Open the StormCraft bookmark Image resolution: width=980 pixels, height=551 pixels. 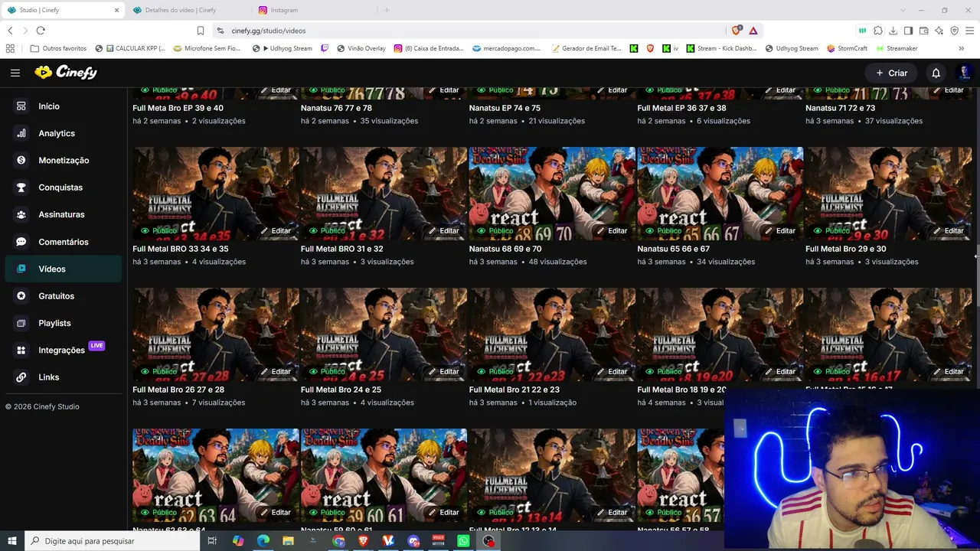click(847, 48)
